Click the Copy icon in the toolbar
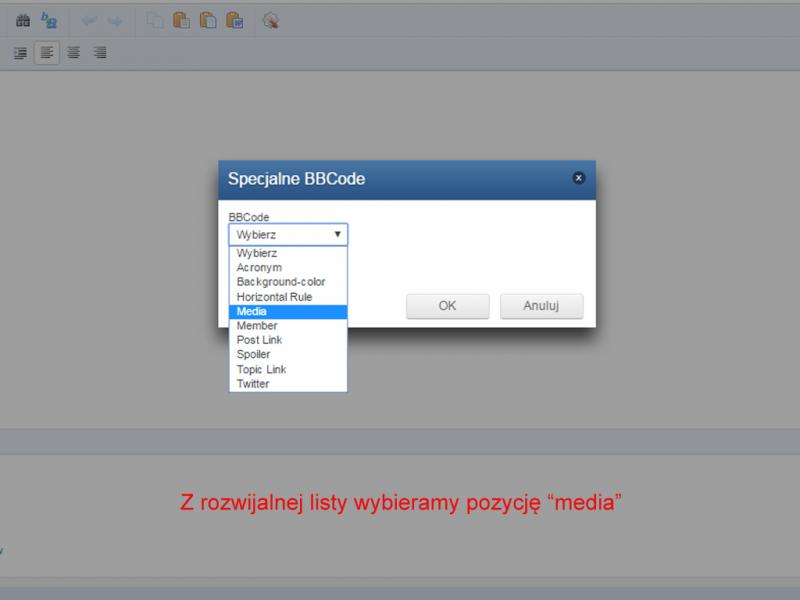Image resolution: width=800 pixels, height=600 pixels. 155,20
